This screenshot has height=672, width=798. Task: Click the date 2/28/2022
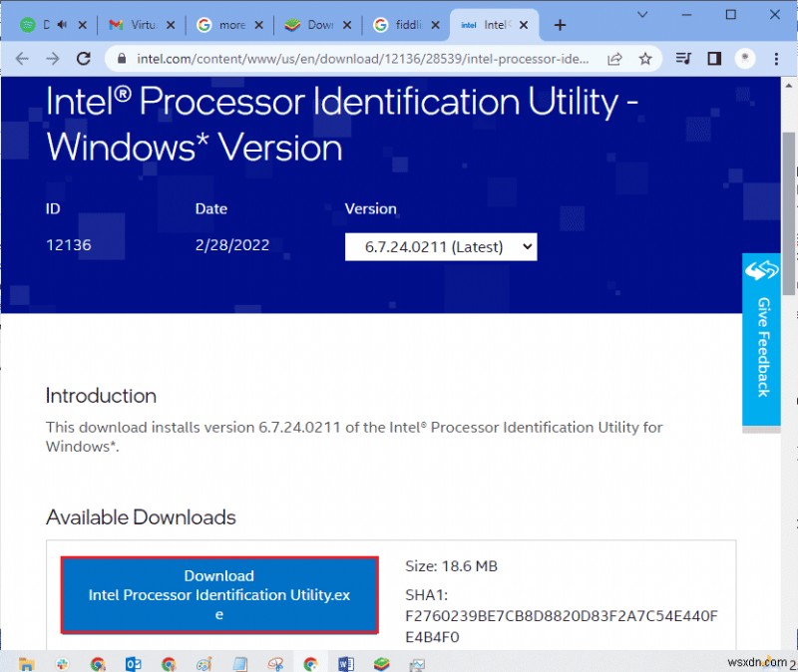tap(232, 245)
